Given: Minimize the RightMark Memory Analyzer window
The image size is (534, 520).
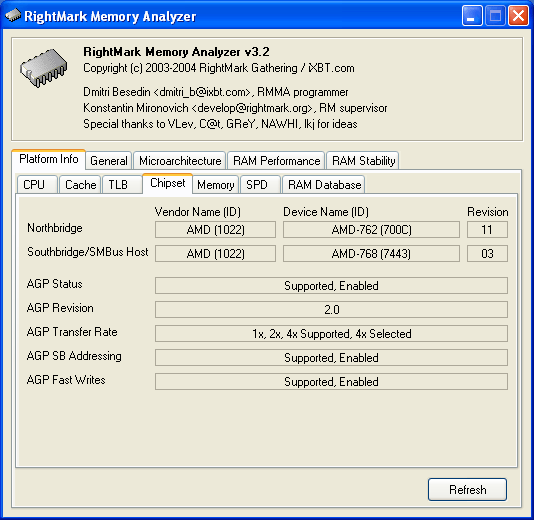Looking at the screenshot, I should pyautogui.click(x=472, y=16).
